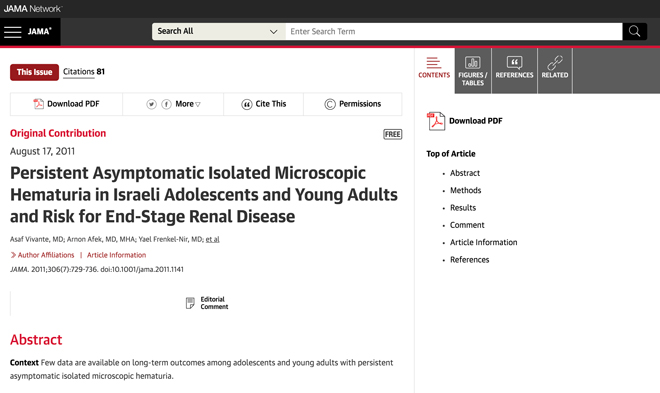Image resolution: width=660 pixels, height=393 pixels.
Task: Click the Editorial Comment document icon
Action: pos(190,303)
